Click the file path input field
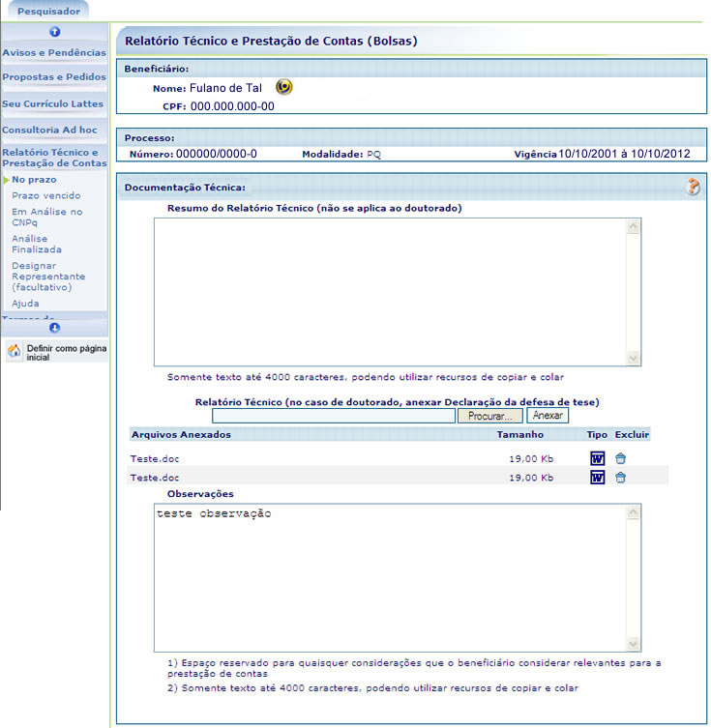Image resolution: width=711 pixels, height=728 pixels. [334, 416]
